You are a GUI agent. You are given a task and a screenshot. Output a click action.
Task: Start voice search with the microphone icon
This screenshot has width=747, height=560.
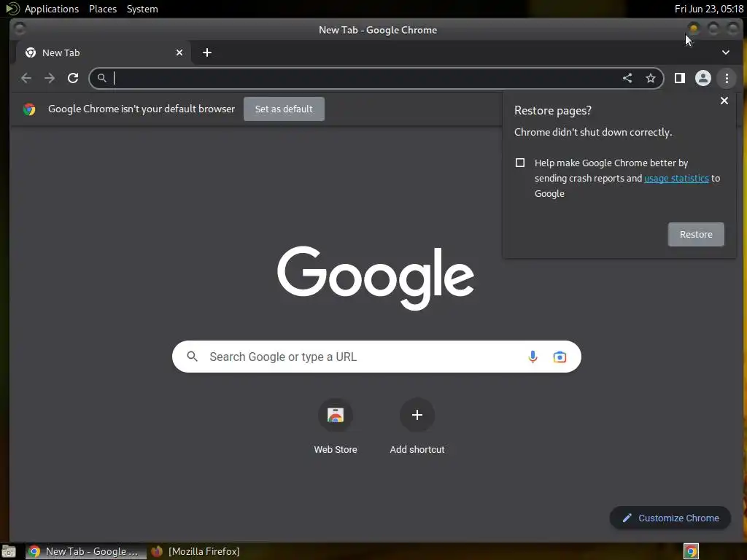(533, 357)
